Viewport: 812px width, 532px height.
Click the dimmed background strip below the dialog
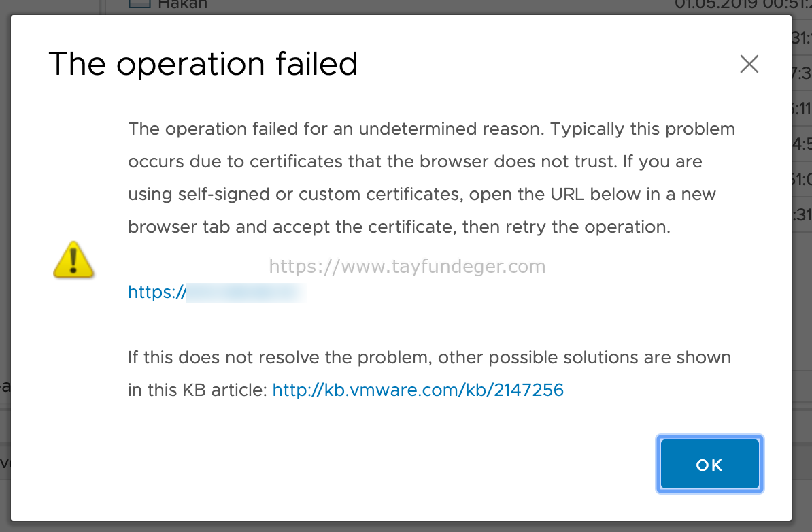[x=406, y=527]
